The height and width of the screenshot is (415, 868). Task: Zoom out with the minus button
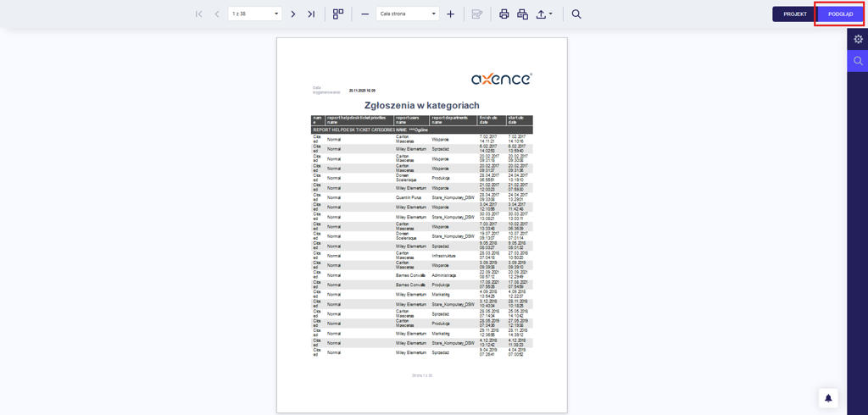tap(365, 14)
